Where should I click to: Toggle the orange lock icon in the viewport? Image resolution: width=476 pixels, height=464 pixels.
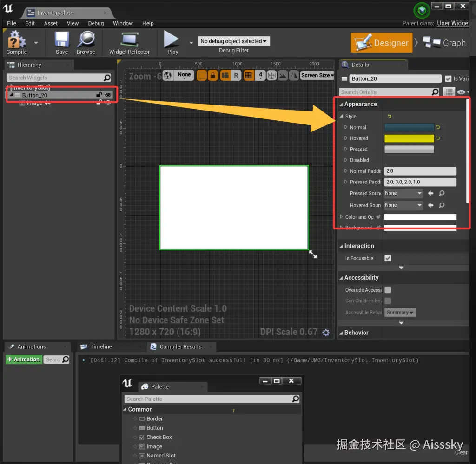click(213, 75)
